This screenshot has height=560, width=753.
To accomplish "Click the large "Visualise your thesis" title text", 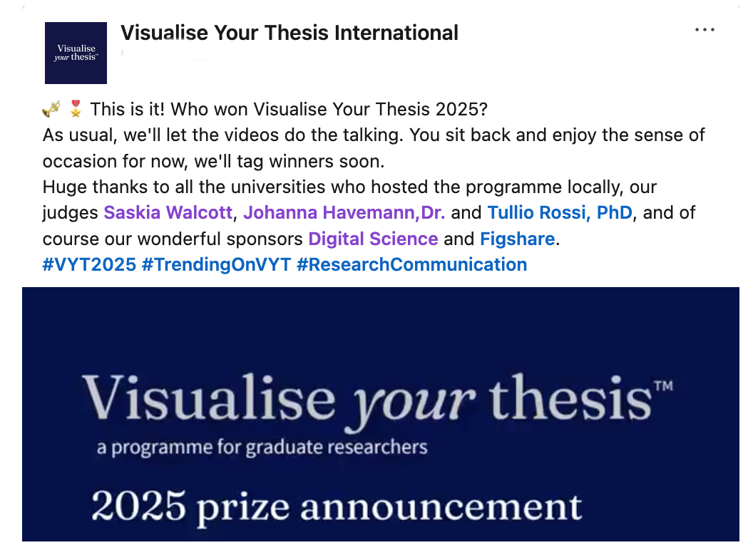I will pos(367,398).
